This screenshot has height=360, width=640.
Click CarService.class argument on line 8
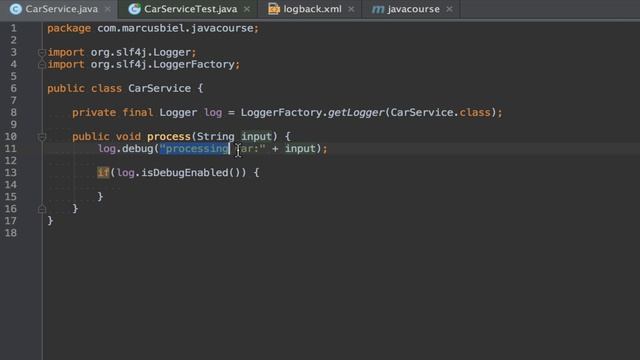click(x=440, y=113)
